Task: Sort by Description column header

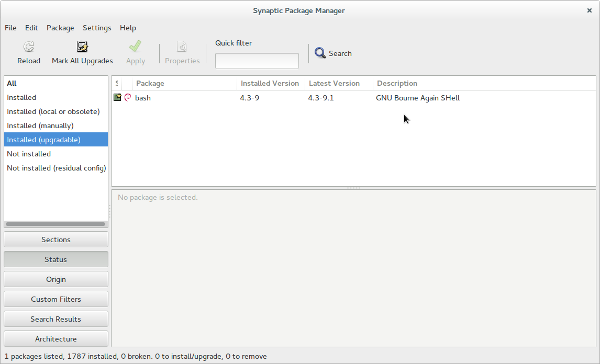Action: (x=484, y=83)
